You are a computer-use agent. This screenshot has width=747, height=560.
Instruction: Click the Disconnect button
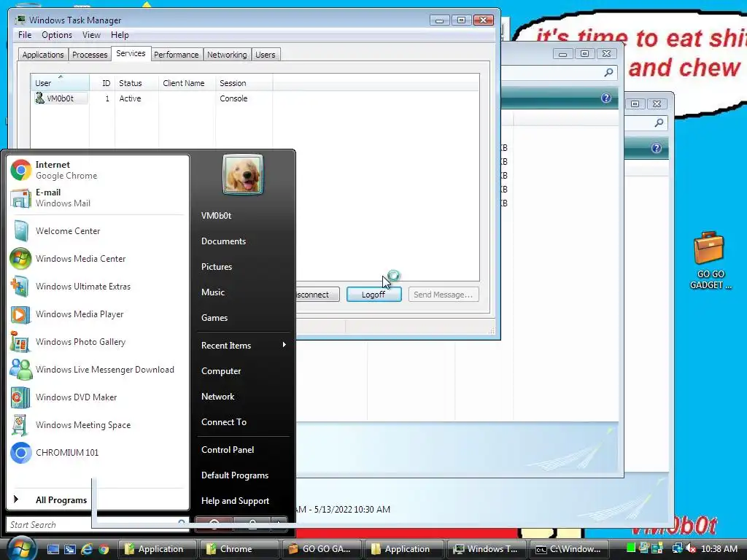coord(318,295)
